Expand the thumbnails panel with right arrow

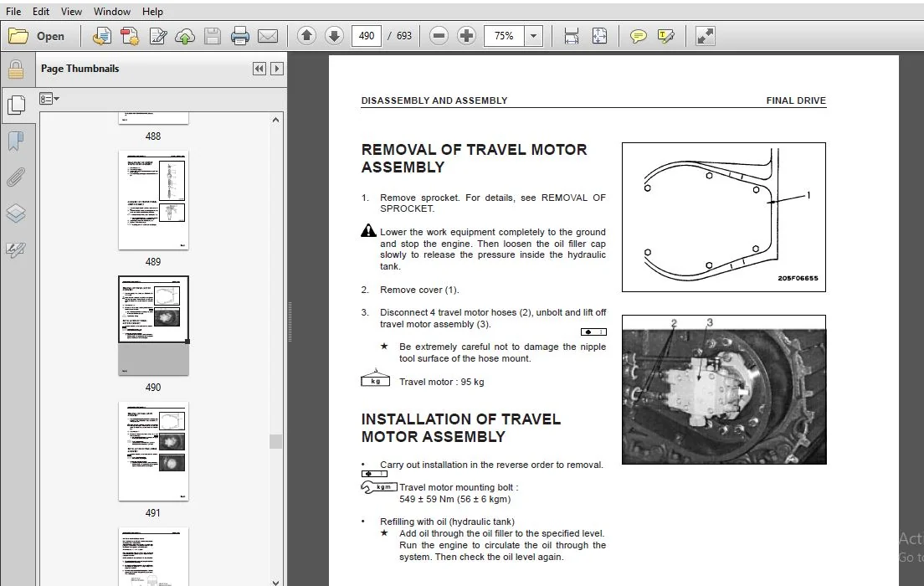[x=277, y=69]
